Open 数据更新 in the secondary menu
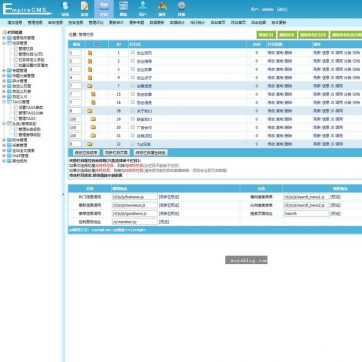Image resolution: width=362 pixels, height=362 pixels. click(x=157, y=23)
